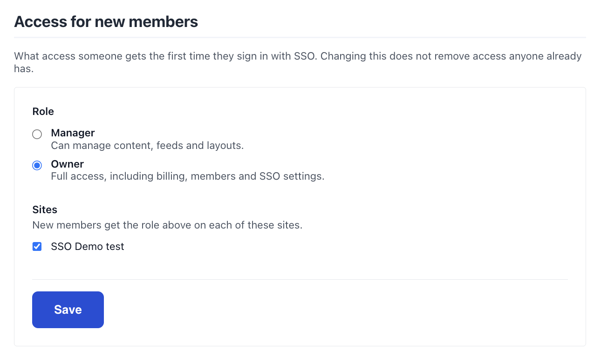Select the Owner radio button
Image resolution: width=601 pixels, height=364 pixels.
point(37,166)
